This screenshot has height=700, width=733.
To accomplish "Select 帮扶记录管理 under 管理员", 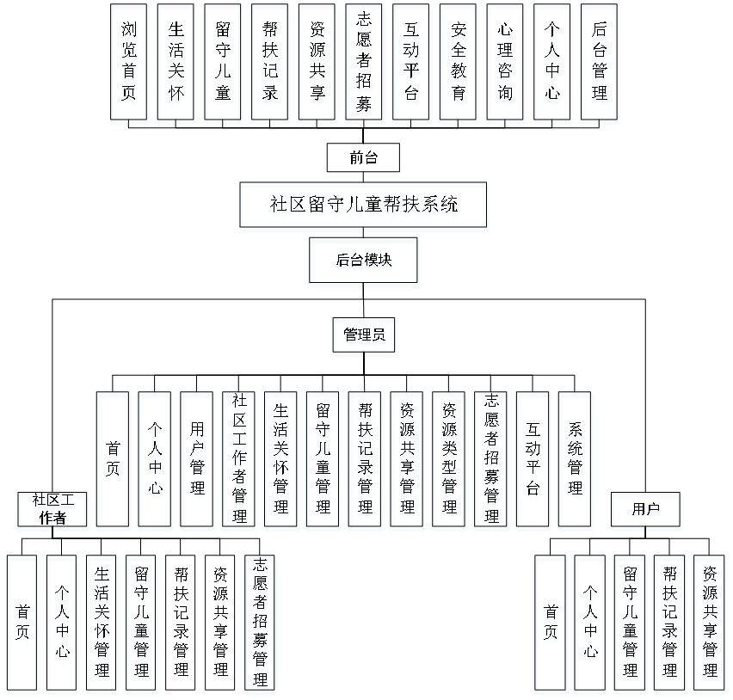I will click(x=365, y=459).
